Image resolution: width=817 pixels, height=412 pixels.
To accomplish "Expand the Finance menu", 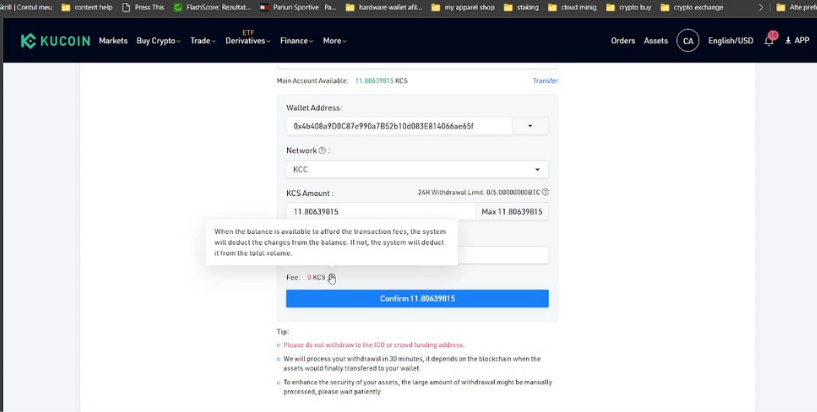I will pos(296,41).
